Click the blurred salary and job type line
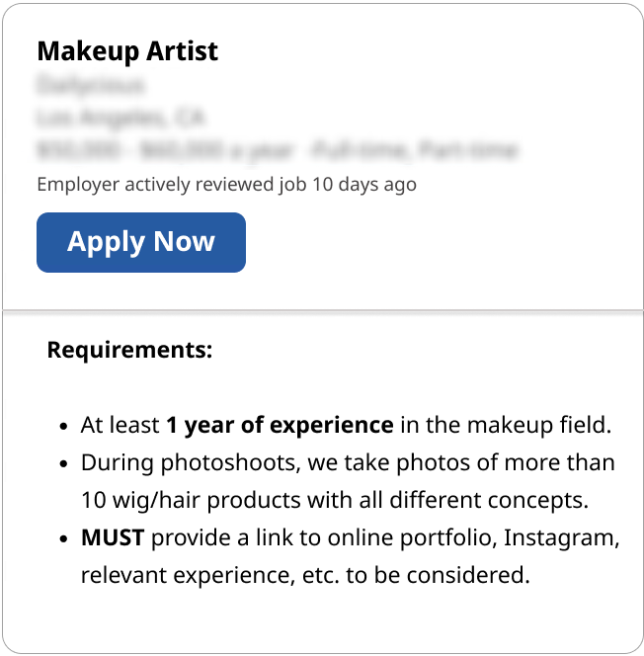Image resolution: width=644 pixels, height=656 pixels. click(x=277, y=151)
